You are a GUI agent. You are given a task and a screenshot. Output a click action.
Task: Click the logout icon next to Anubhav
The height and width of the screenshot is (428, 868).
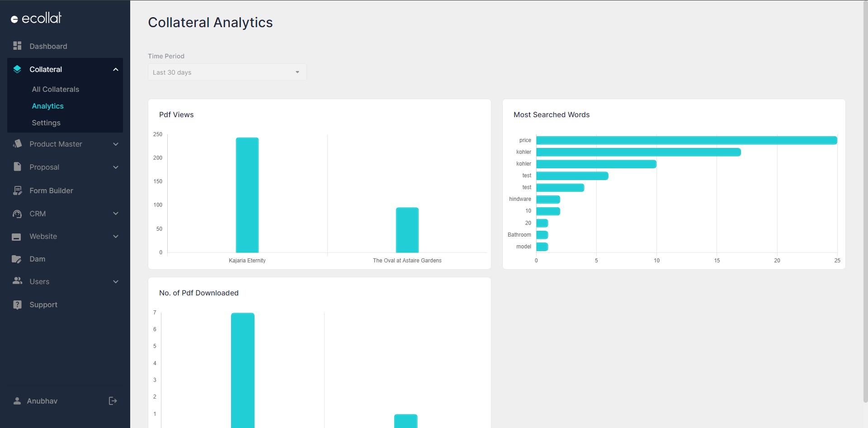pos(112,401)
